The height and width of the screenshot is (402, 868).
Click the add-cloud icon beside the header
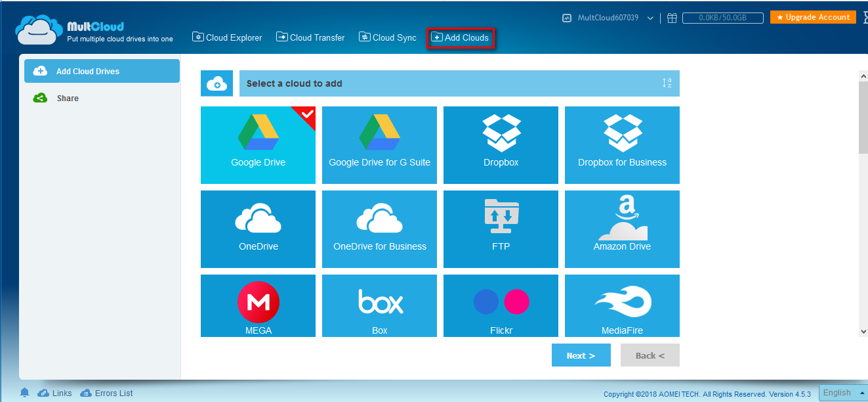(217, 83)
